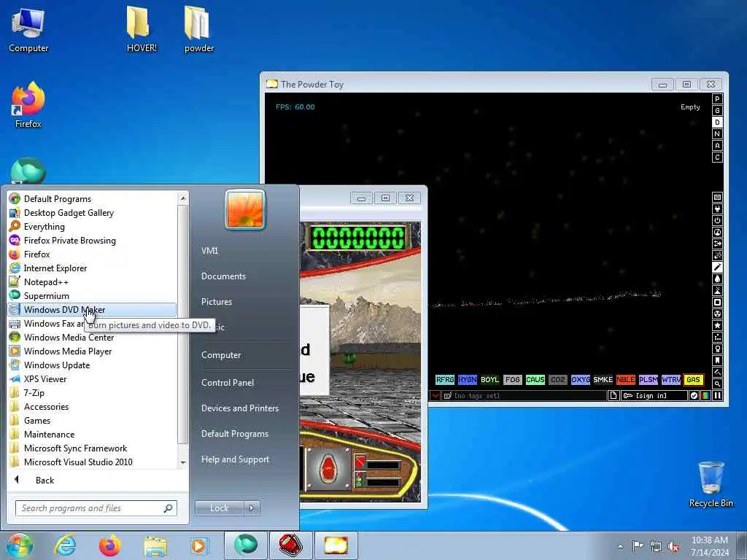This screenshot has width=747, height=560.
Task: Open element search magnifier in Powder Toy
Action: tap(718, 384)
